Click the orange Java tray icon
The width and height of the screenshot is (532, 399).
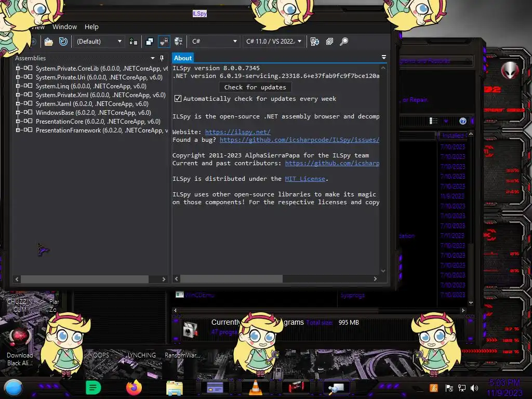pyautogui.click(x=434, y=388)
